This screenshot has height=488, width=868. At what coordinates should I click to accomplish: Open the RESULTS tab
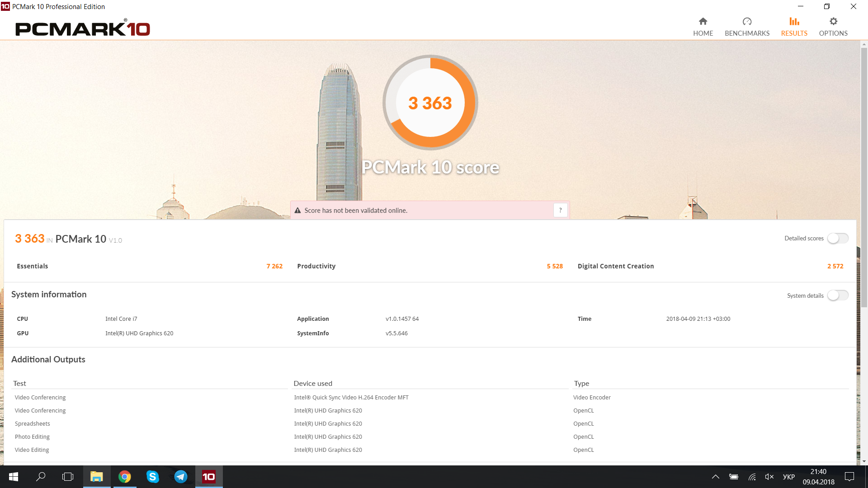point(794,27)
